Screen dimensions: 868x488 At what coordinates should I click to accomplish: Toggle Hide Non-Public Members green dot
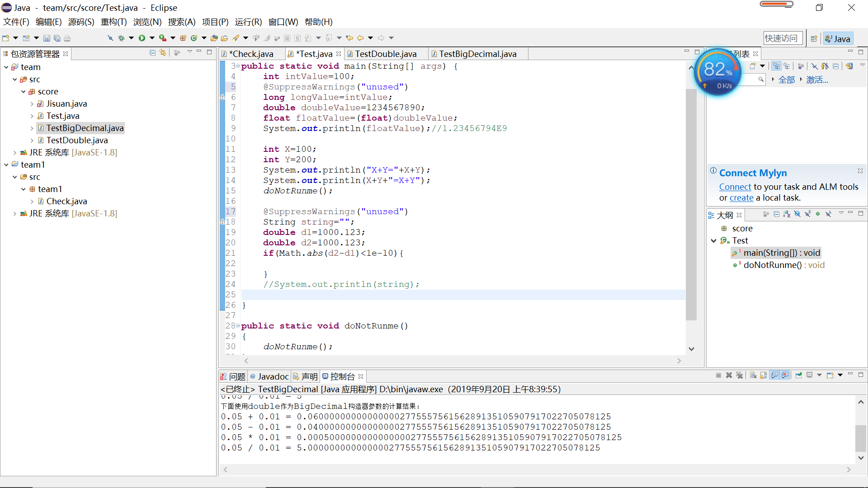[818, 214]
